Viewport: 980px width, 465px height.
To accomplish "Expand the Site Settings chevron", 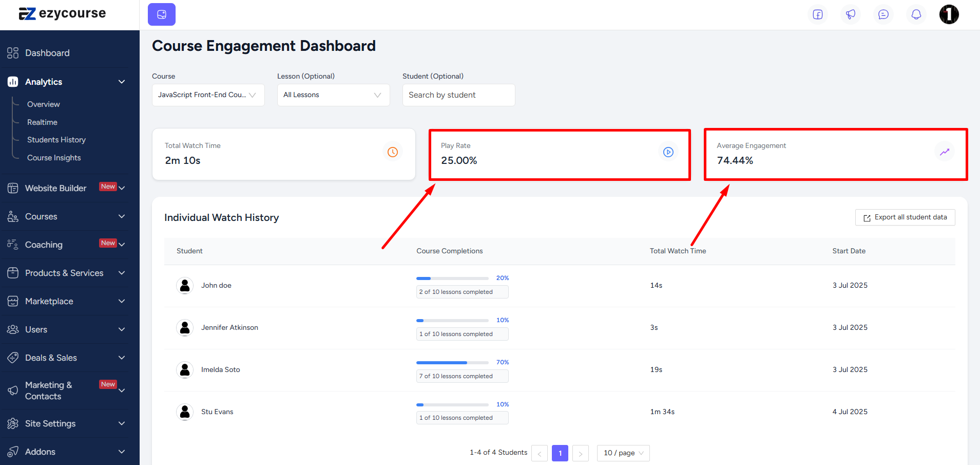I will coord(122,423).
